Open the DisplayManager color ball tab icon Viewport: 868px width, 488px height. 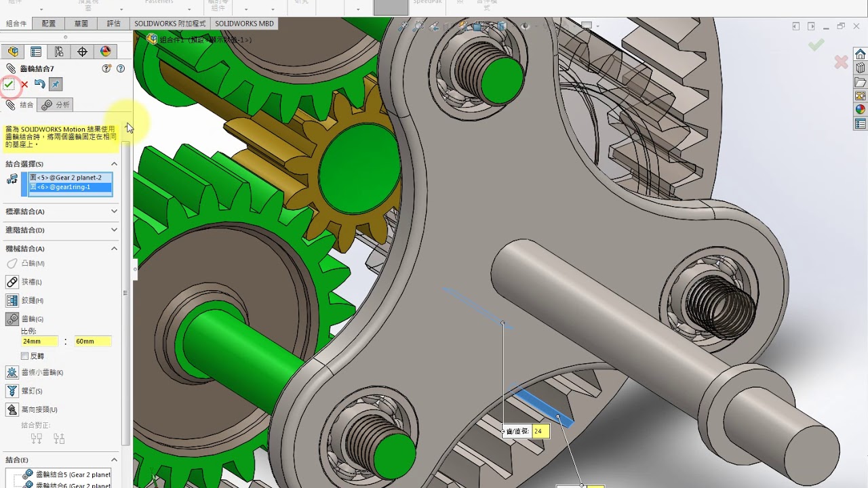click(x=105, y=52)
